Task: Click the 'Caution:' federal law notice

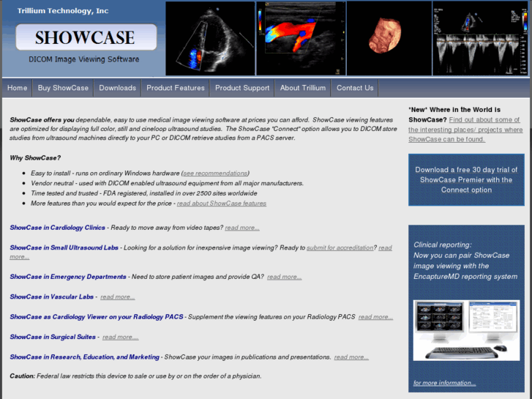Action: [x=135, y=376]
